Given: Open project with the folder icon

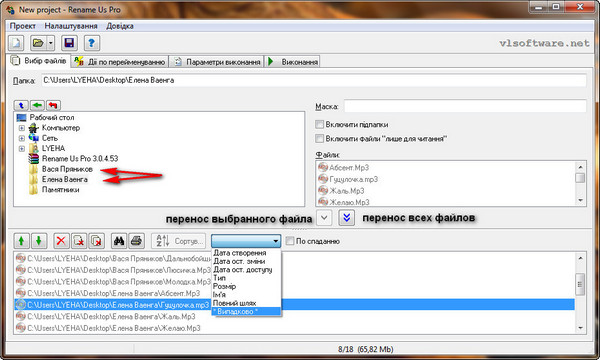Looking at the screenshot, I should coord(39,42).
